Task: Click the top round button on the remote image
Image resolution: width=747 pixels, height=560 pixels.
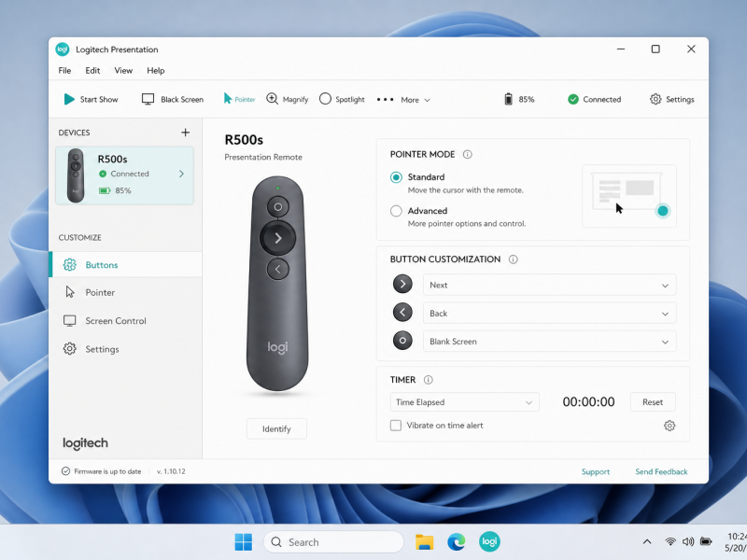Action: (277, 206)
